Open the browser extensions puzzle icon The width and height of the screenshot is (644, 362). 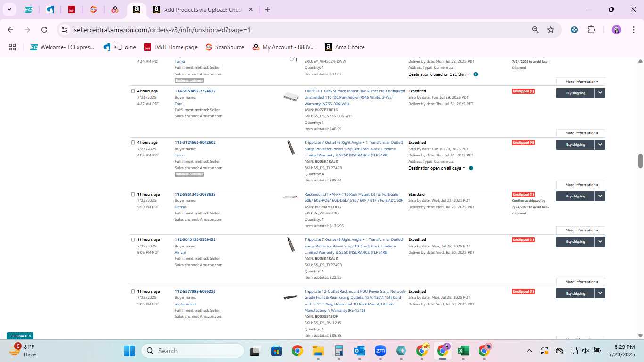[x=591, y=30]
